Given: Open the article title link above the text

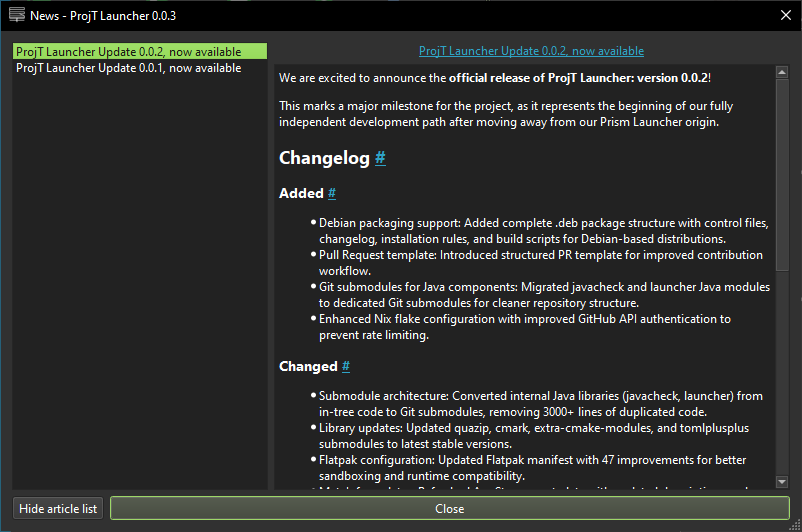Looking at the screenshot, I should tap(531, 51).
